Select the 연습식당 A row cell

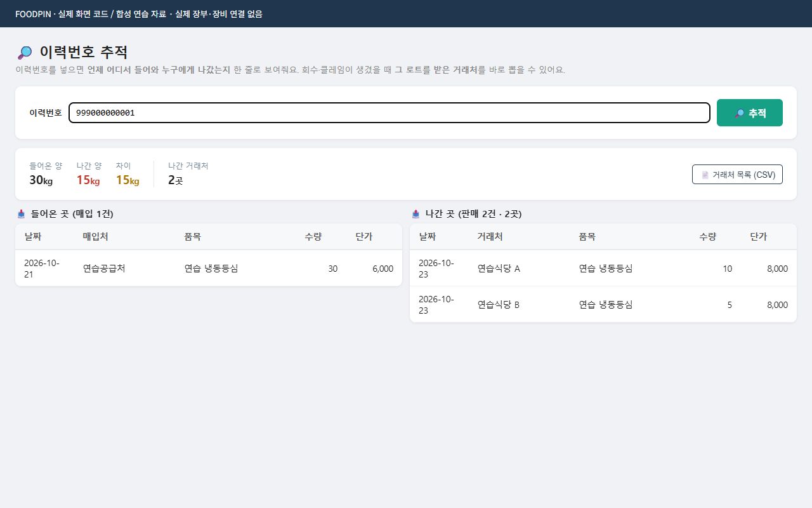point(499,269)
